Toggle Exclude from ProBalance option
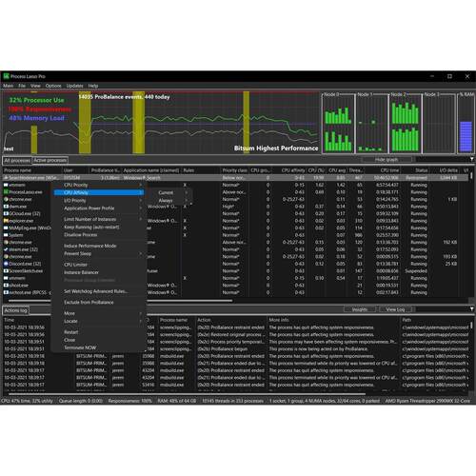The width and height of the screenshot is (476, 476). (x=89, y=303)
